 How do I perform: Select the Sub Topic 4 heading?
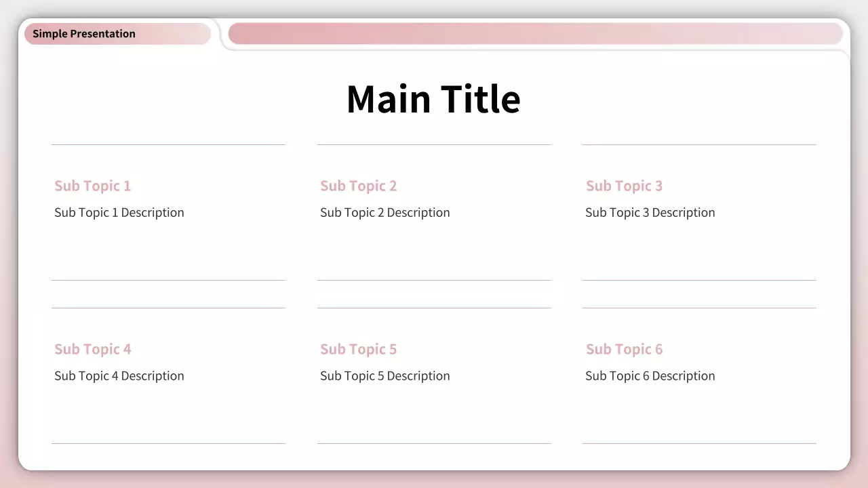[93, 349]
